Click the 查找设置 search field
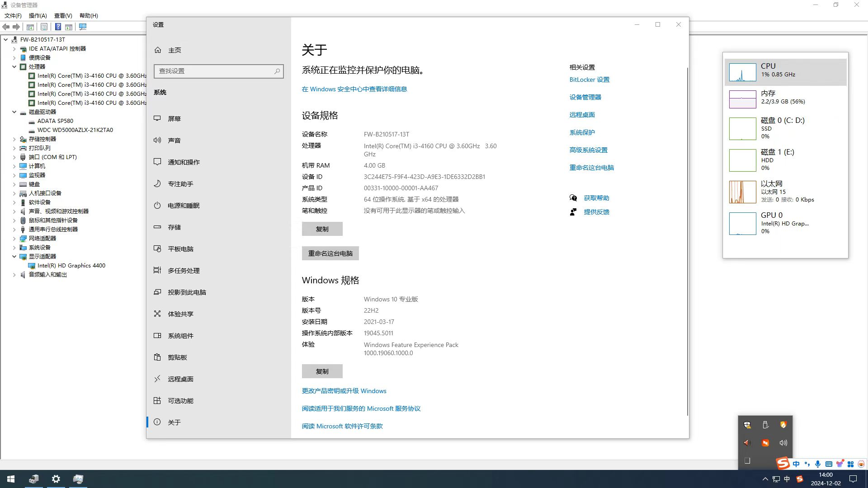This screenshot has width=868, height=488. point(219,71)
